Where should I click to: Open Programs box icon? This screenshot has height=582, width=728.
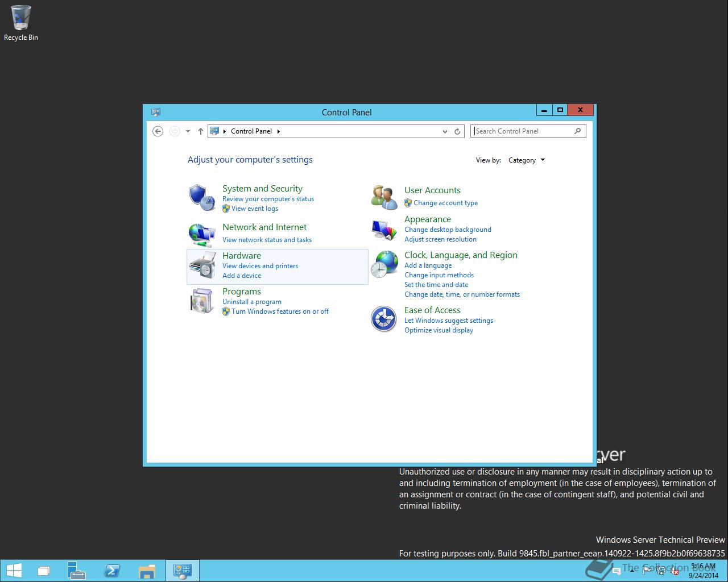pyautogui.click(x=202, y=301)
